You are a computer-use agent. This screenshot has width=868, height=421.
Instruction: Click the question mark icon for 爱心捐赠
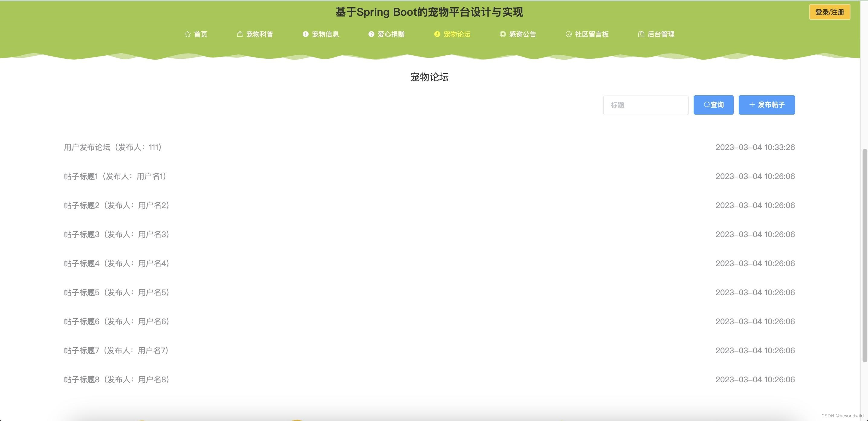click(x=371, y=34)
